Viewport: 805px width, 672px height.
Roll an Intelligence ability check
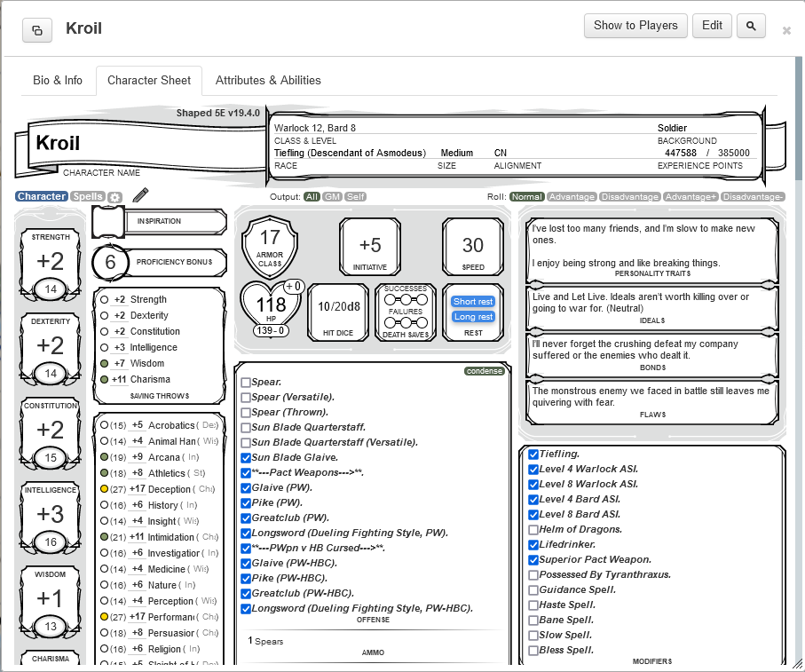tap(51, 514)
